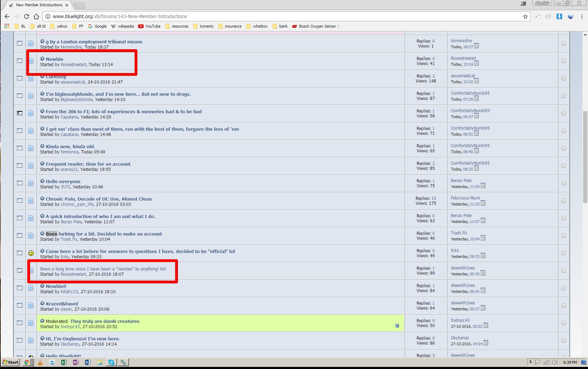Open Capatane profile link at Yesterday 14:46

pyautogui.click(x=69, y=135)
